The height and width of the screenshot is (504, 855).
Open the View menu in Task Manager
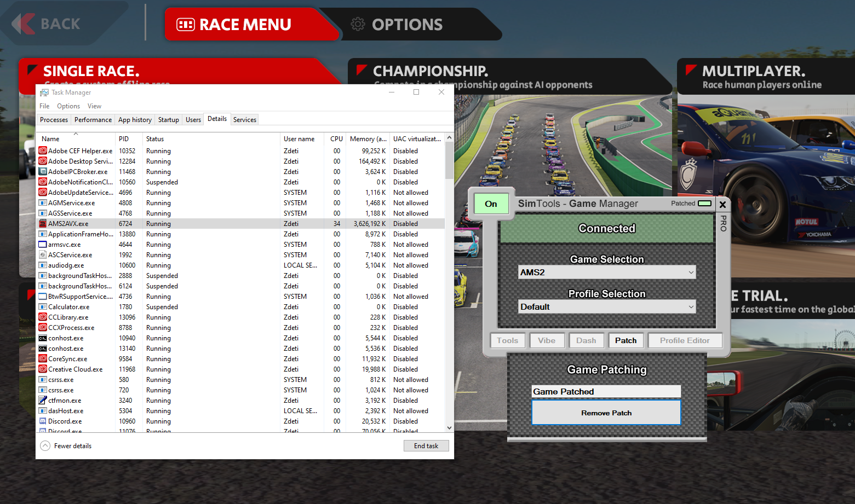point(94,106)
